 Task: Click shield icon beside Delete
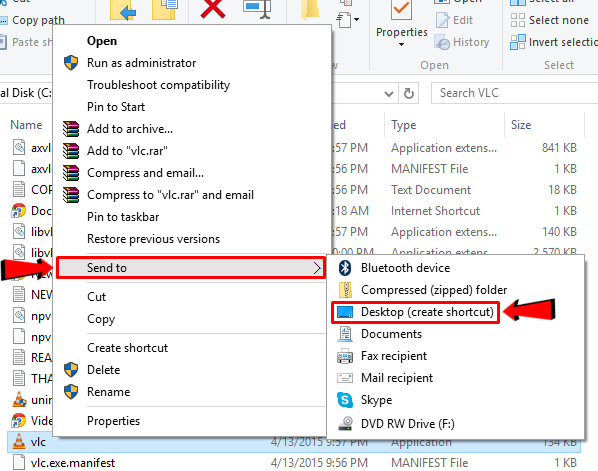click(x=71, y=370)
